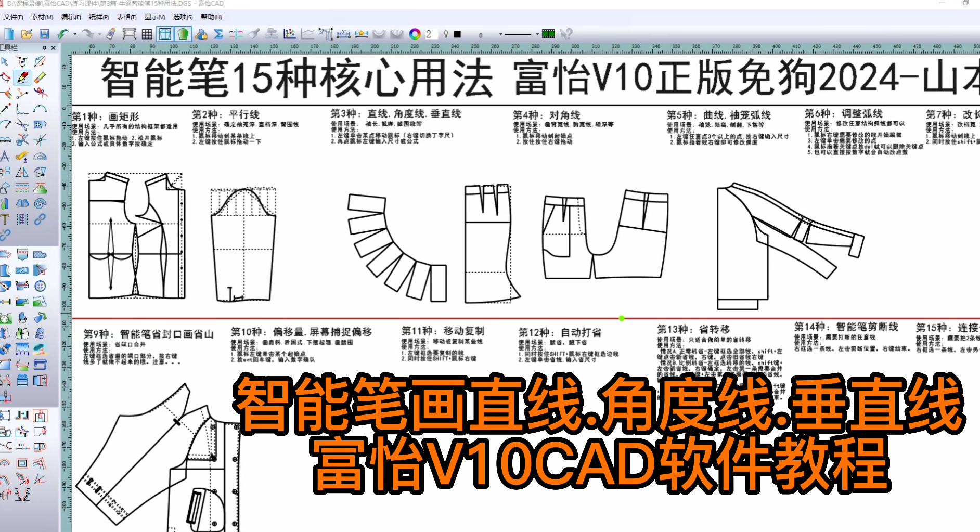Select the Eraser tool in the toolbox

[x=40, y=77]
